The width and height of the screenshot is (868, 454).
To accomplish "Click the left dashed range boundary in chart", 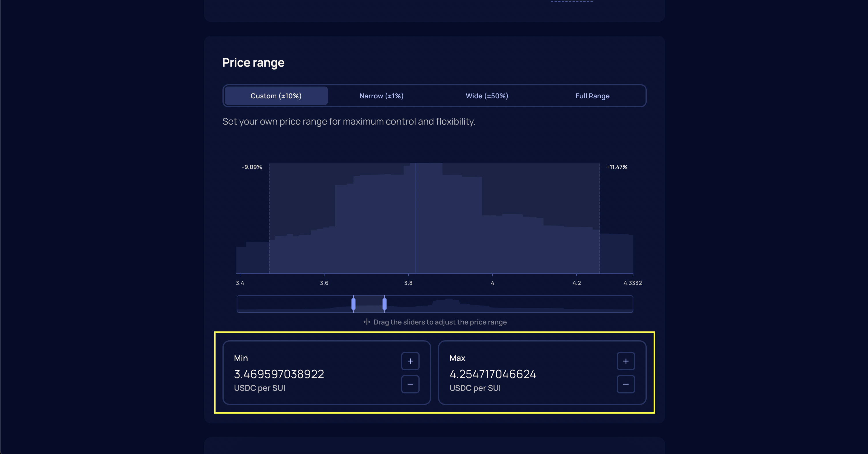I will tap(269, 202).
